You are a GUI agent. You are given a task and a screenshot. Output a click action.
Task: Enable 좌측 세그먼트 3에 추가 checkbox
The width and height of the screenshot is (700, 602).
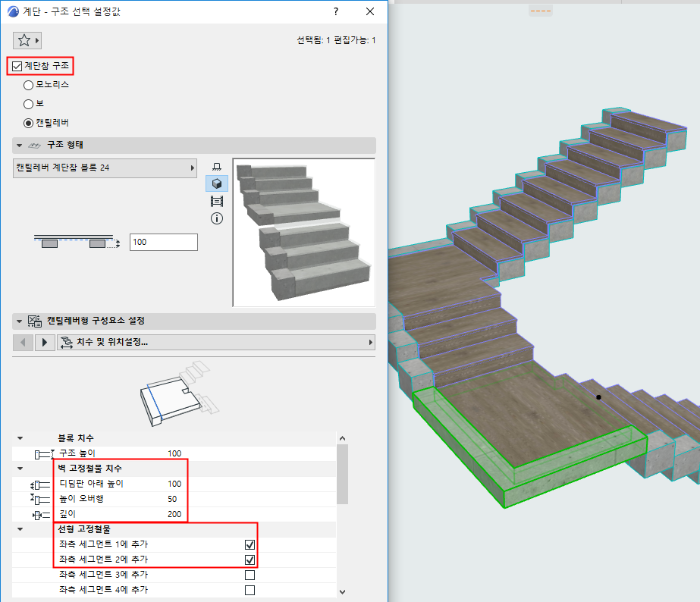(x=250, y=575)
